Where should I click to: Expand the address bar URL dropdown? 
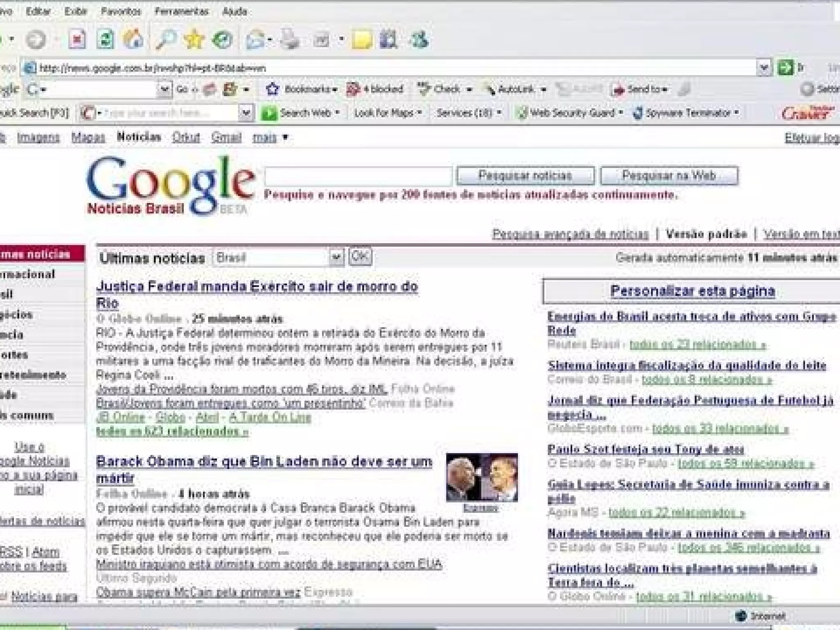coord(764,68)
